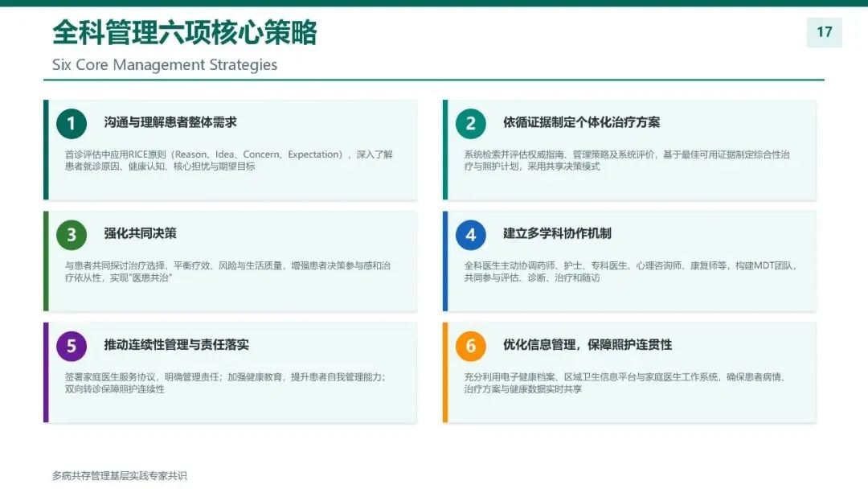Click the RICE原则 description paragraph
The image size is (868, 489).
click(228, 160)
